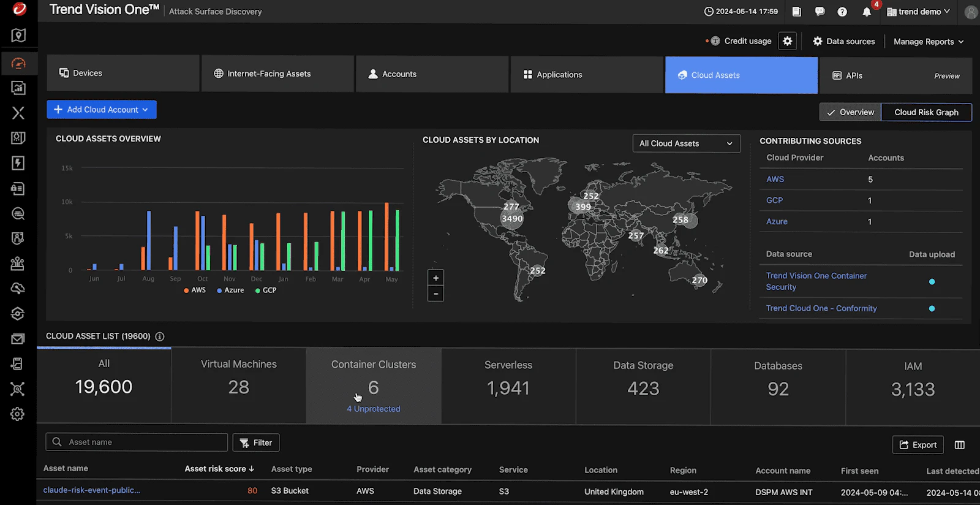Select the All assets tile
Image resolution: width=980 pixels, height=505 pixels.
104,386
